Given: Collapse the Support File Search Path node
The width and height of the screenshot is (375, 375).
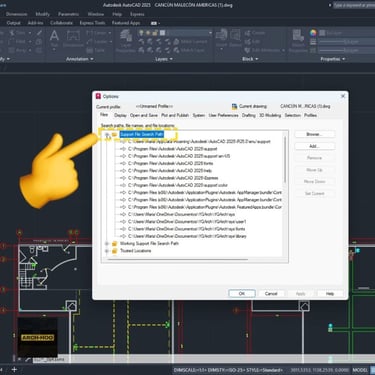Looking at the screenshot, I should point(107,134).
